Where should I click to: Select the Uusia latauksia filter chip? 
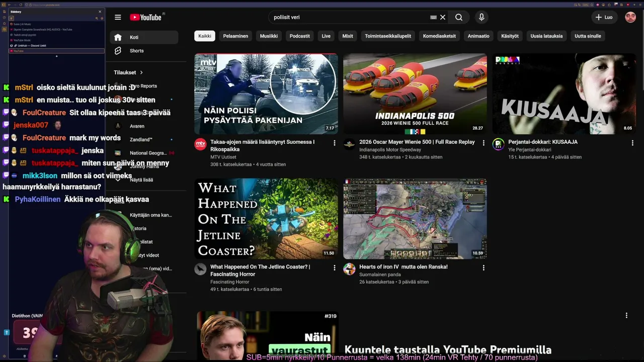coord(546,36)
